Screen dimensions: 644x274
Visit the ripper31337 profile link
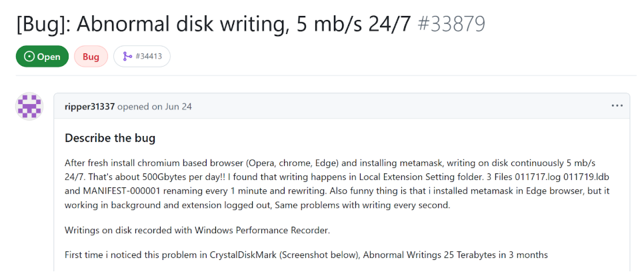(89, 107)
